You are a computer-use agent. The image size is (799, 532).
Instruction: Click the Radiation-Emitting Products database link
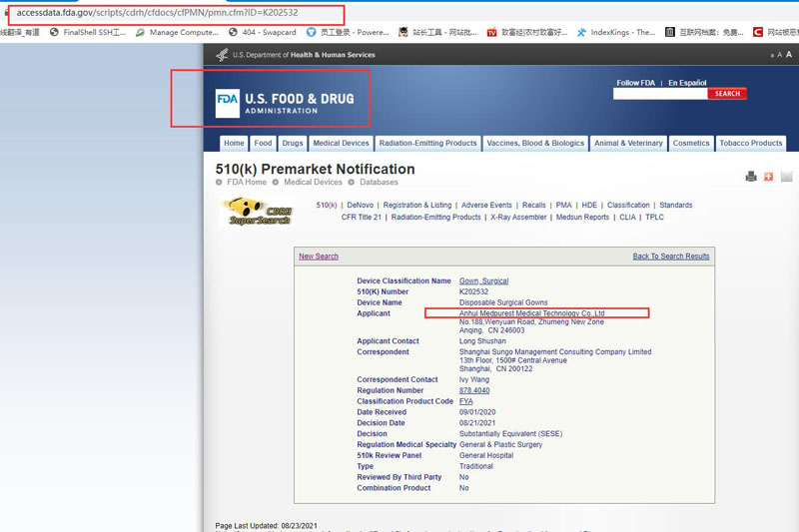point(435,217)
